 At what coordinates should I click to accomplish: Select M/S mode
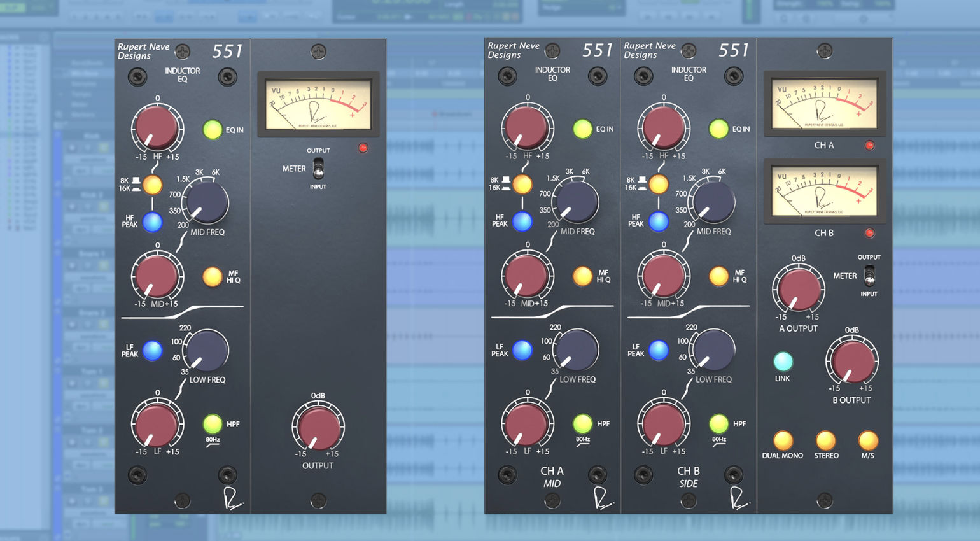(x=868, y=440)
